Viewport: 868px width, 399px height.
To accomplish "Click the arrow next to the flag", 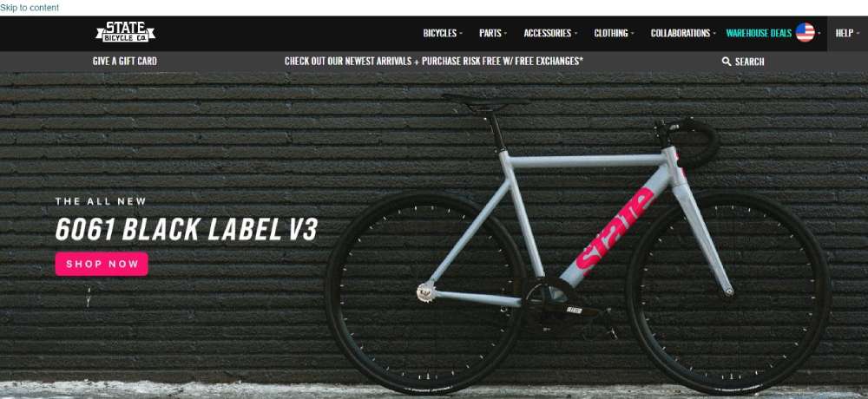I will point(819,33).
